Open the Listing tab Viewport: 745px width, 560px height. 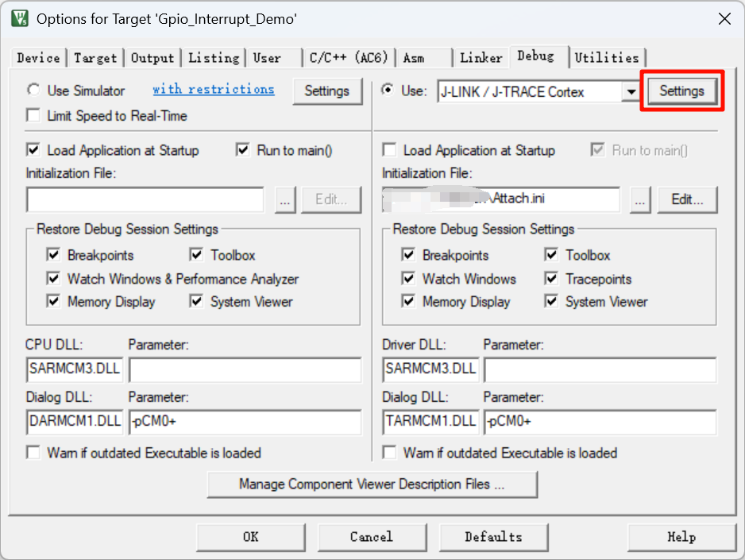[x=214, y=58]
